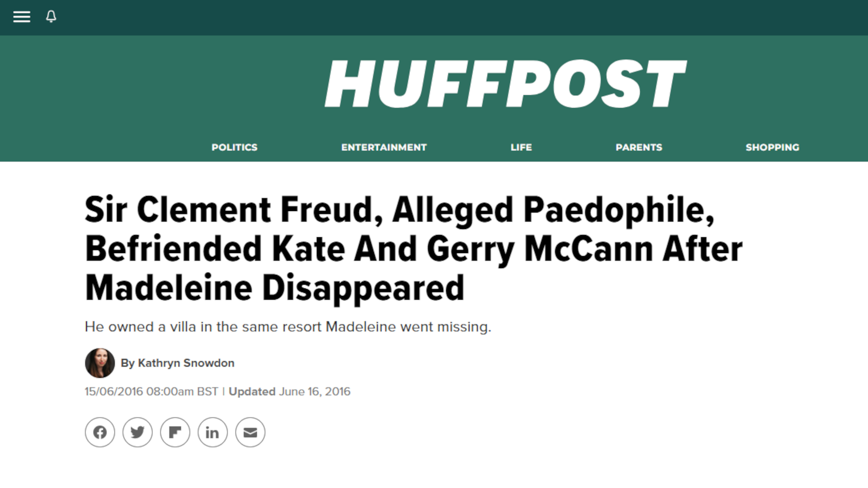This screenshot has height=488, width=868.
Task: Email this article using the envelope icon
Action: pyautogui.click(x=250, y=432)
